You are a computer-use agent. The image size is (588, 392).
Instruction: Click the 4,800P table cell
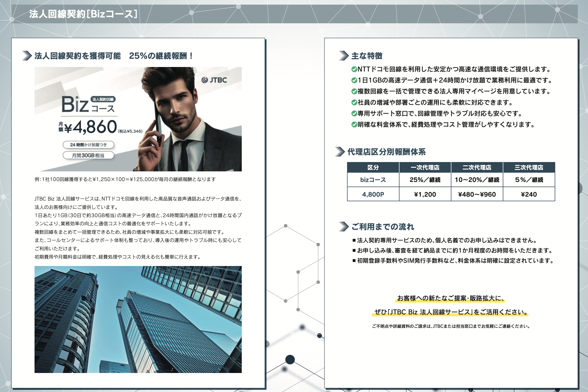tap(373, 194)
